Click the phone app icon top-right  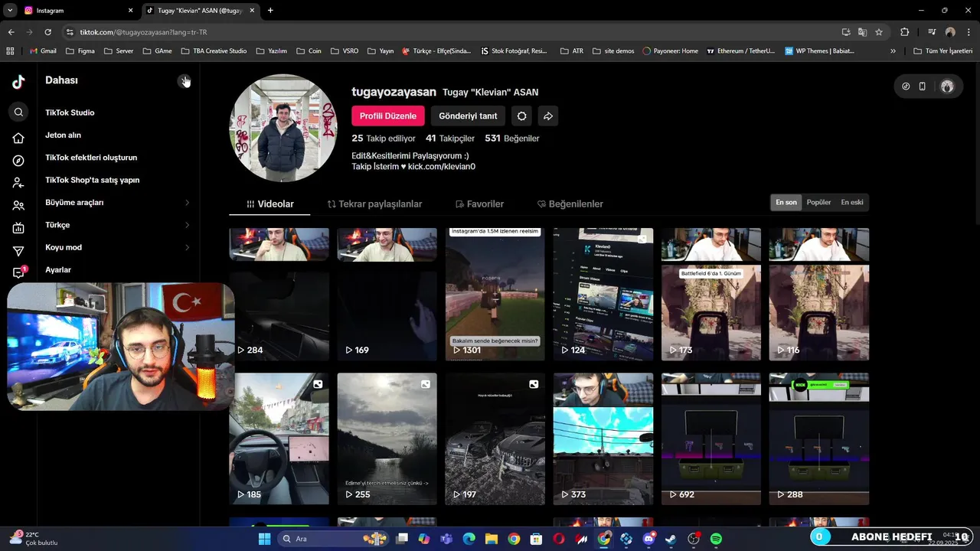click(x=923, y=86)
